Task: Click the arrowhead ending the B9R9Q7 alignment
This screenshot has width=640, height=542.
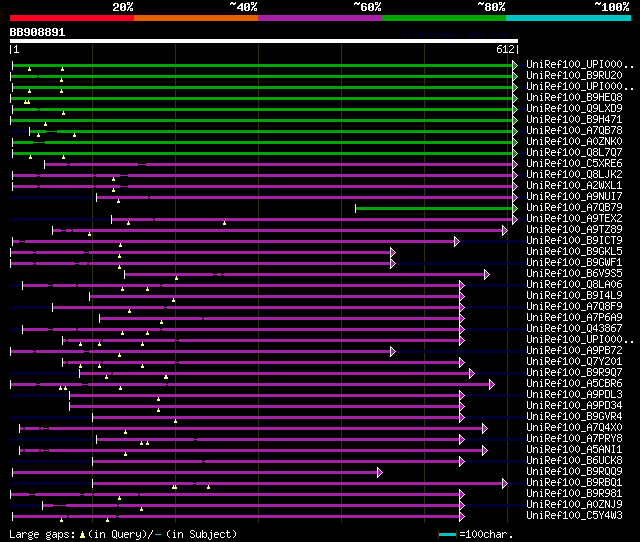Action: [472, 373]
